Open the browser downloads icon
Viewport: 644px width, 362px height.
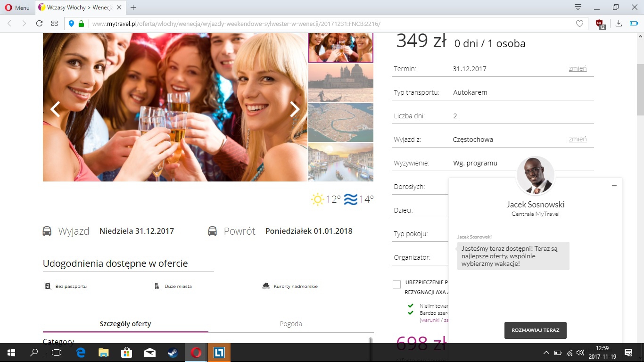(619, 24)
